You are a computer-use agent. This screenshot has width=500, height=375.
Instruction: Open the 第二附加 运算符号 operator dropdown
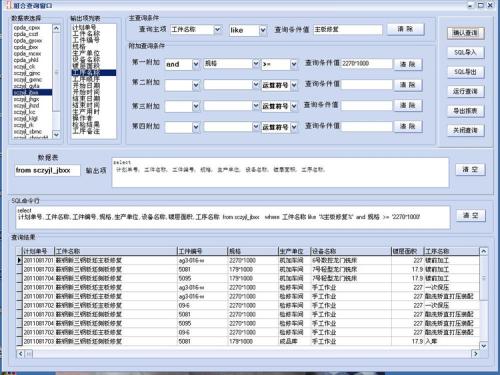[x=294, y=85]
